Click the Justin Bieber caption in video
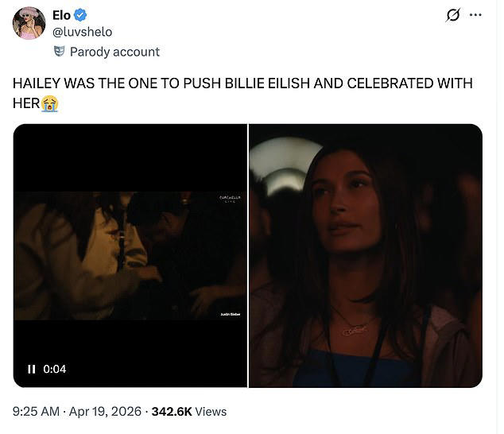Viewport: 504px width, 434px height. [x=231, y=314]
